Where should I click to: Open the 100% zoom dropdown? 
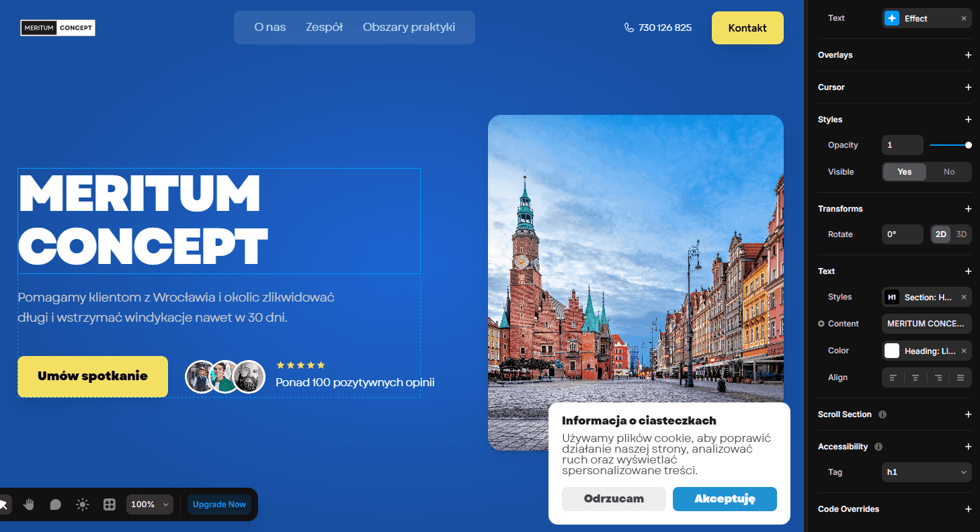pyautogui.click(x=149, y=504)
